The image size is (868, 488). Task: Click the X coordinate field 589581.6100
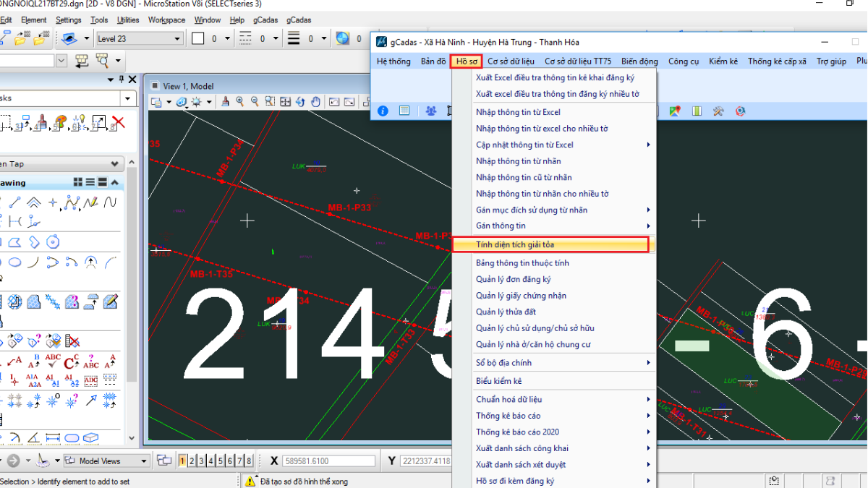point(331,461)
